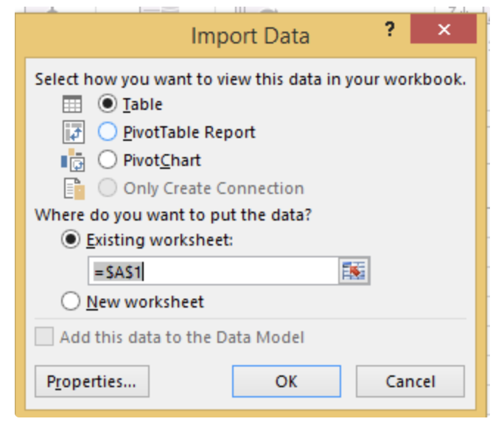504x444 pixels.
Task: Pick the New worksheet radio option
Action: click(x=71, y=302)
